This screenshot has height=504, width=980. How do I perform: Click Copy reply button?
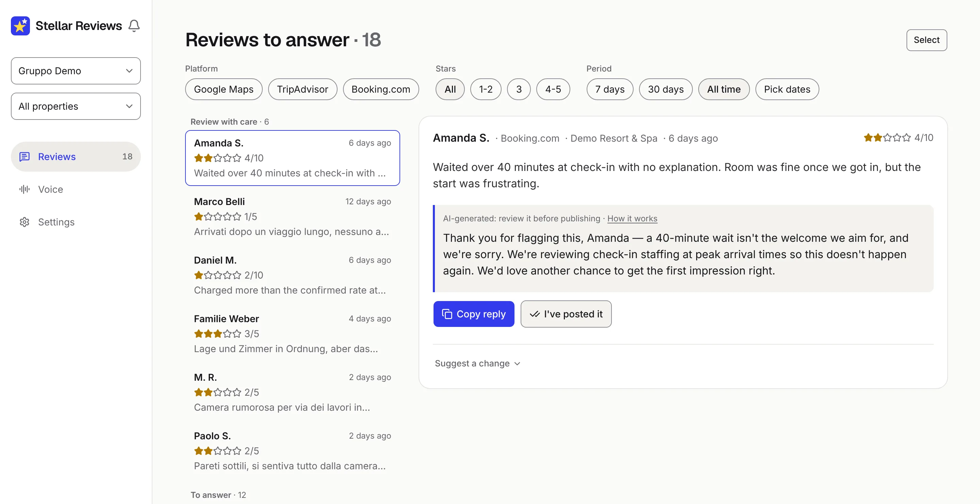pos(474,314)
